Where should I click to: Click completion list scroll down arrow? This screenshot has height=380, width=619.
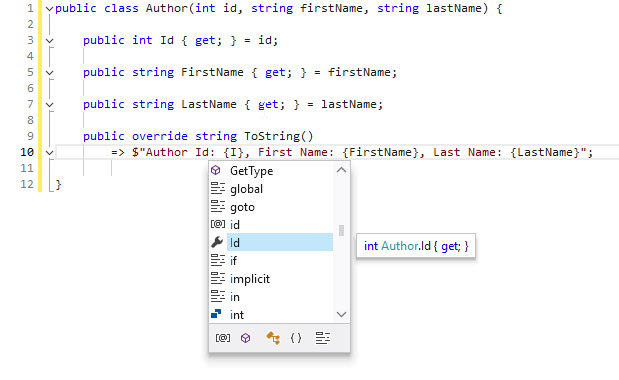341,314
